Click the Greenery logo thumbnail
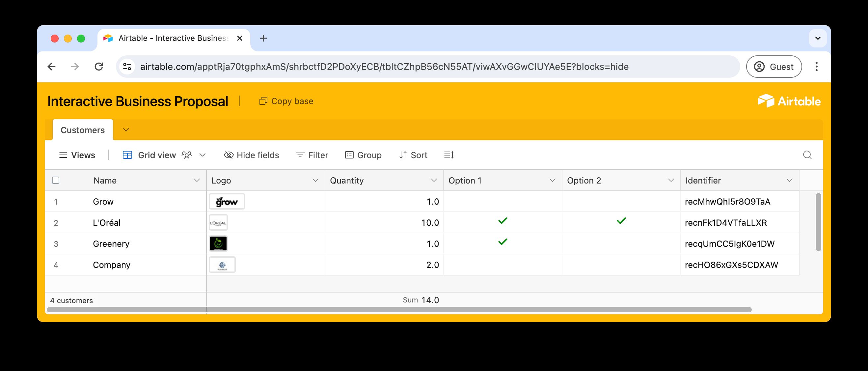Screen dimensions: 868x371 [218, 243]
